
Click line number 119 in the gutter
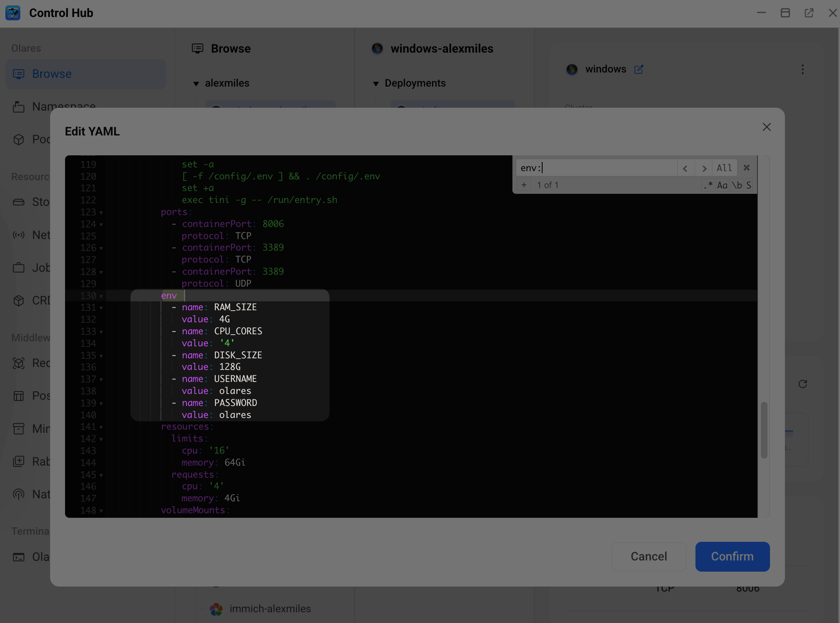coord(88,164)
